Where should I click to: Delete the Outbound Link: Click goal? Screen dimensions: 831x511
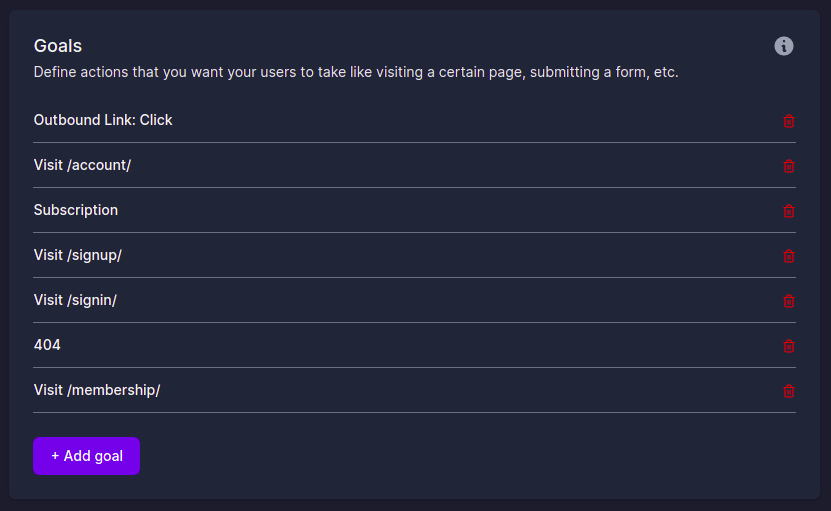[x=789, y=121]
